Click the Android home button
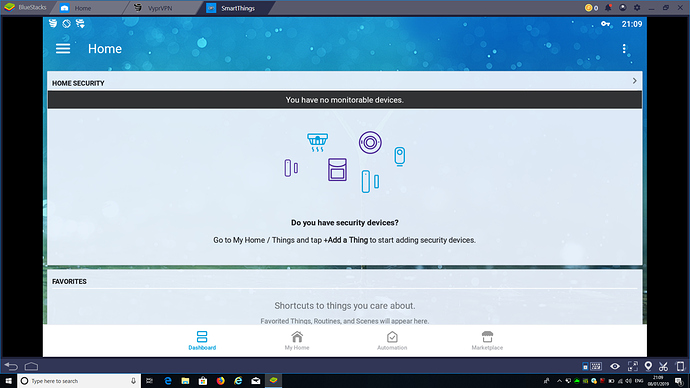690x388 pixels. tap(31, 366)
